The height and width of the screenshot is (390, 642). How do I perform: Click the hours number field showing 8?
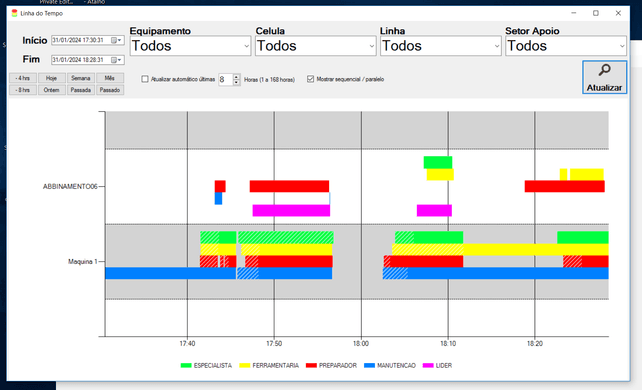pos(226,79)
